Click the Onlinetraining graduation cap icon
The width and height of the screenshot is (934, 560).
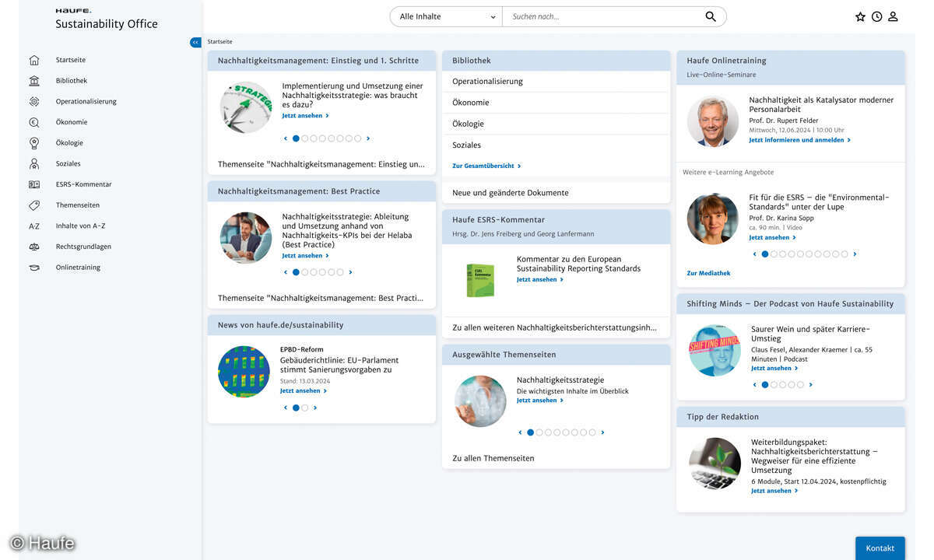tap(33, 268)
